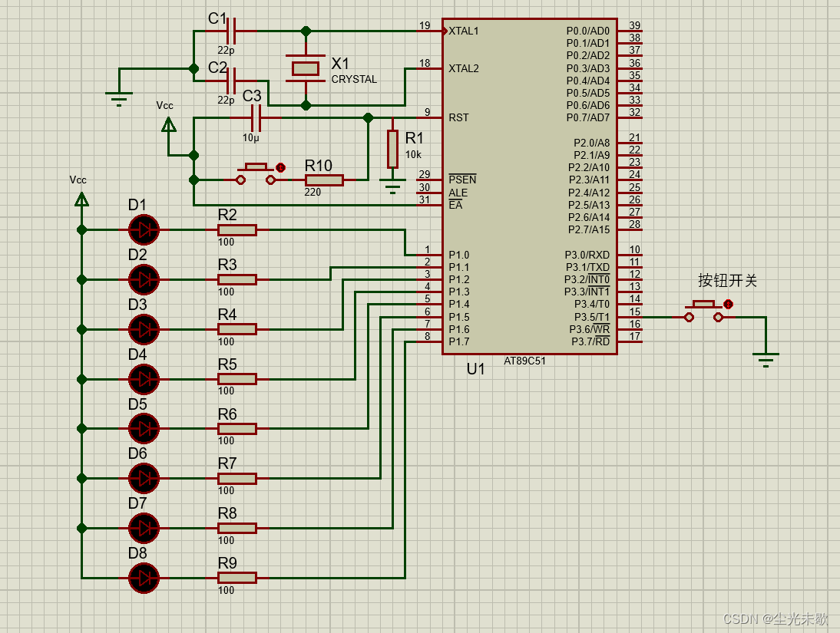
Task: Select resistor R5 body
Action: coord(237,379)
